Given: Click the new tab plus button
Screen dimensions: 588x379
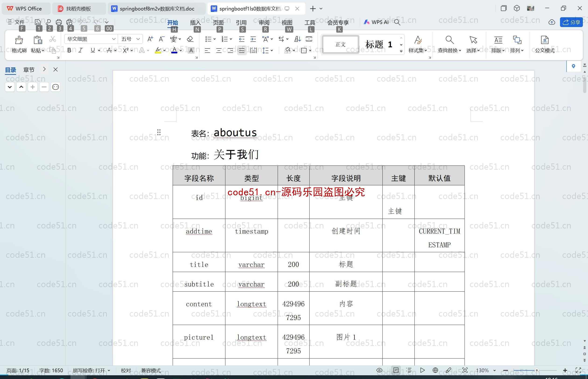Looking at the screenshot, I should coord(313,9).
